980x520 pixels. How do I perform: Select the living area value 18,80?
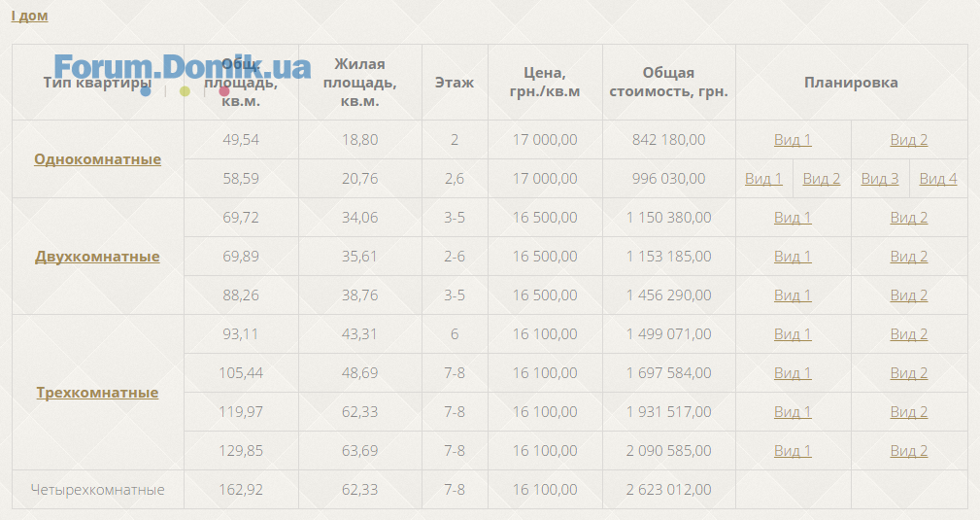360,140
